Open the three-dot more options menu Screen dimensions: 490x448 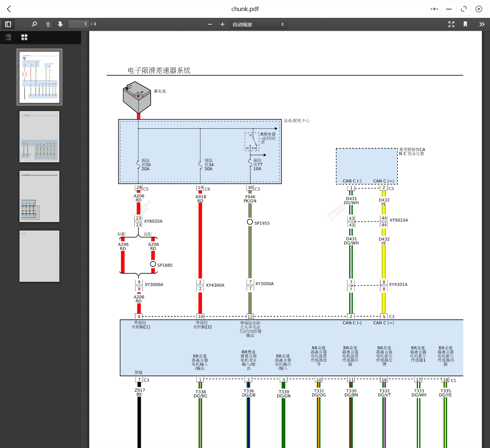[x=434, y=9]
